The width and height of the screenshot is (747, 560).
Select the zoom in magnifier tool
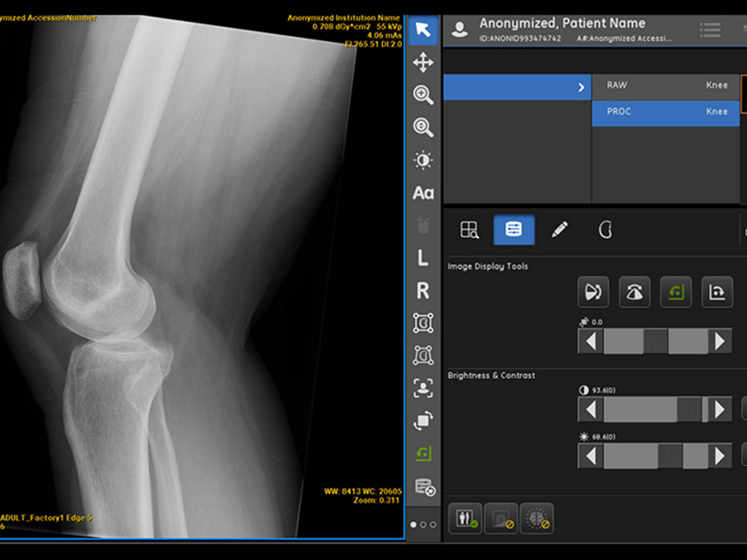tap(423, 95)
